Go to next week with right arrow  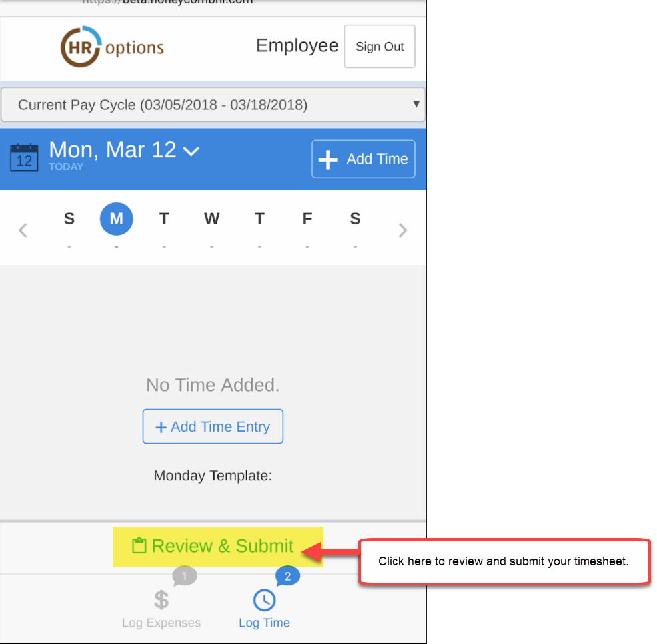(x=402, y=230)
